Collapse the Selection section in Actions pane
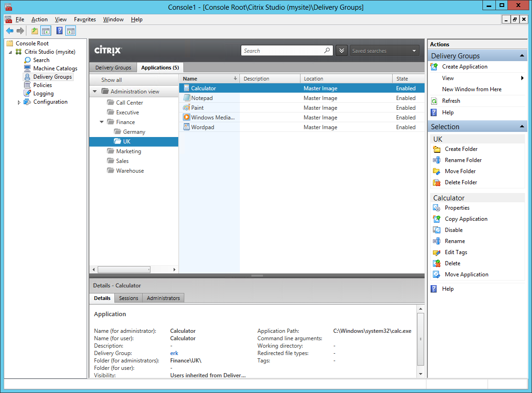532x393 pixels. tap(522, 127)
